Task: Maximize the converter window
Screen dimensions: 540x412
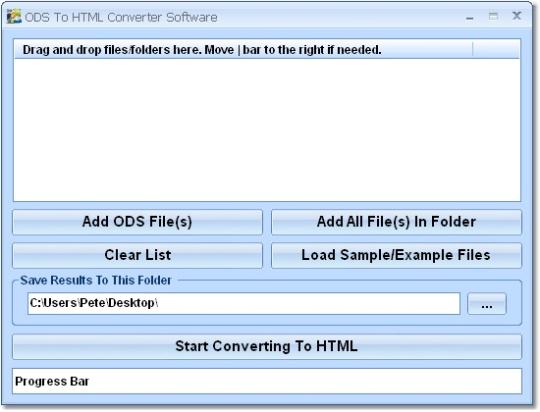Action: (x=493, y=16)
